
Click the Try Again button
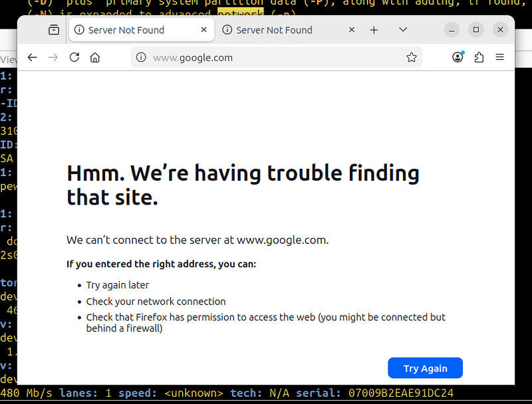click(x=425, y=367)
